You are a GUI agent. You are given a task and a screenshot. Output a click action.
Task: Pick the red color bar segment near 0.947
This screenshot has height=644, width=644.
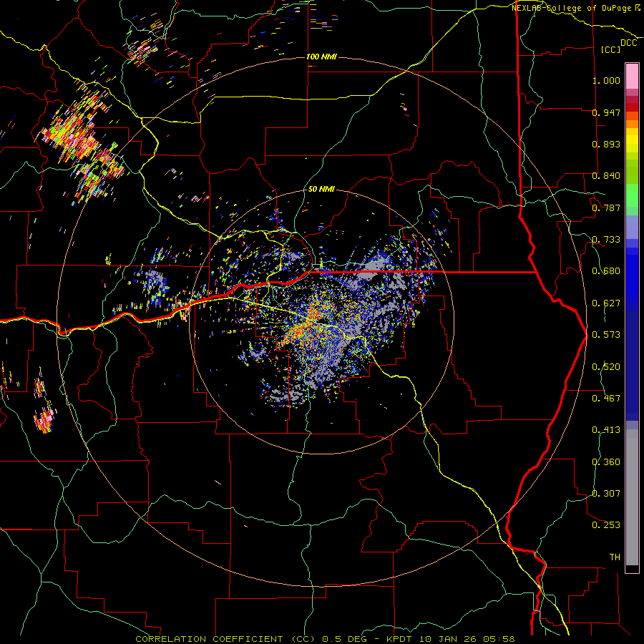(632, 107)
